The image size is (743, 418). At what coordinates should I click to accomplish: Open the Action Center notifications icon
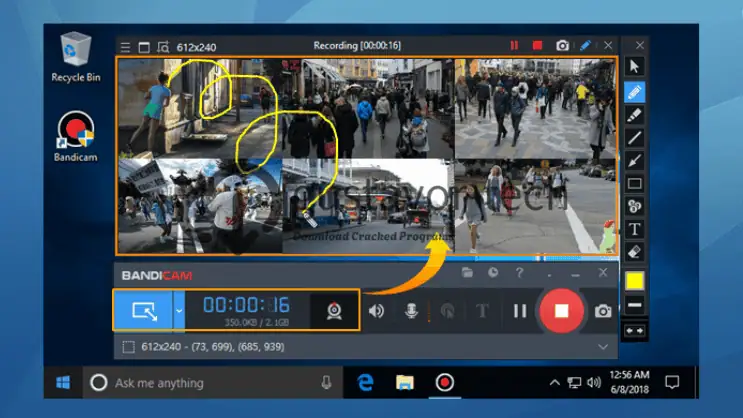click(x=672, y=382)
